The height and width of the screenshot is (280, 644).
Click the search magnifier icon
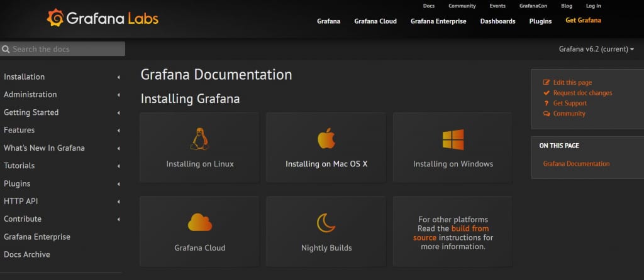pos(6,49)
